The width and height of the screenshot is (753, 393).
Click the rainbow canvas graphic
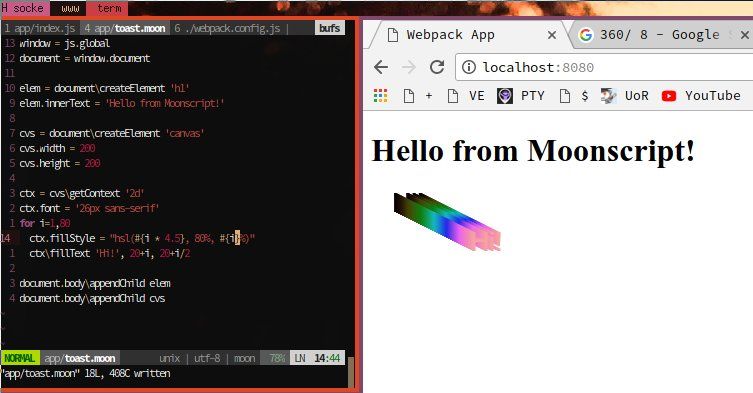point(447,221)
